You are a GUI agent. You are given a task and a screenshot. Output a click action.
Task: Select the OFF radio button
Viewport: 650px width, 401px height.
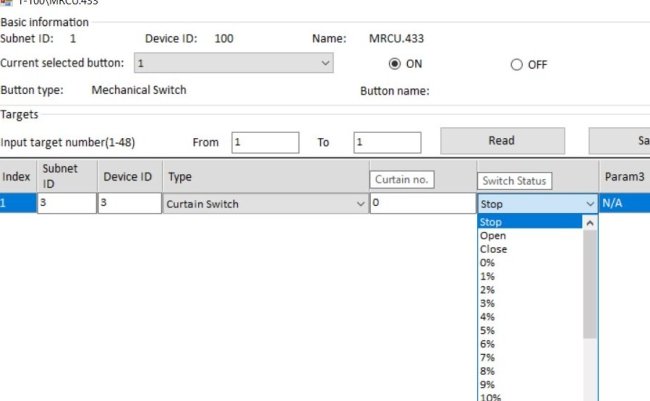pyautogui.click(x=516, y=65)
